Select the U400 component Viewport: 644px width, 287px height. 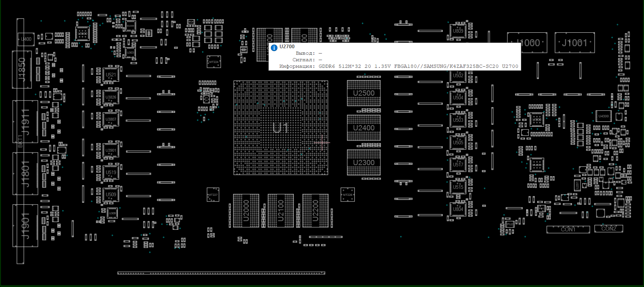(x=26, y=39)
